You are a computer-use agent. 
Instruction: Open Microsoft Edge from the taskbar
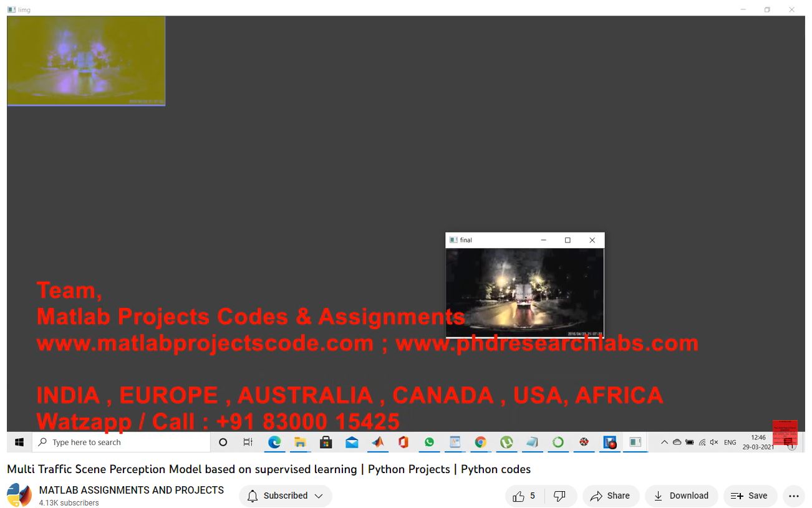274,443
